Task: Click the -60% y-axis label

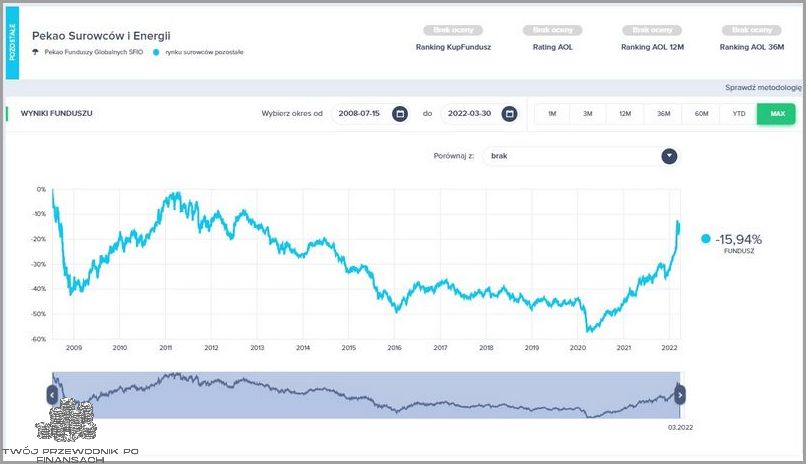Action: (x=39, y=339)
